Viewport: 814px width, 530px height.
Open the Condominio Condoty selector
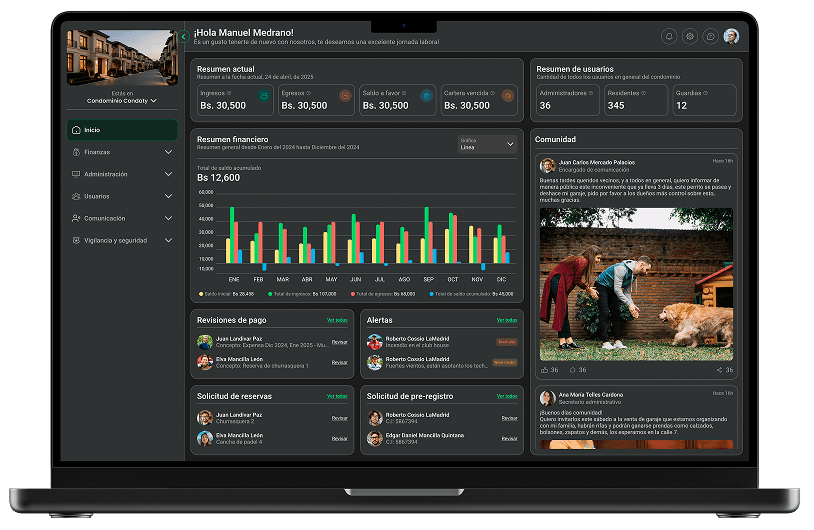(x=122, y=101)
